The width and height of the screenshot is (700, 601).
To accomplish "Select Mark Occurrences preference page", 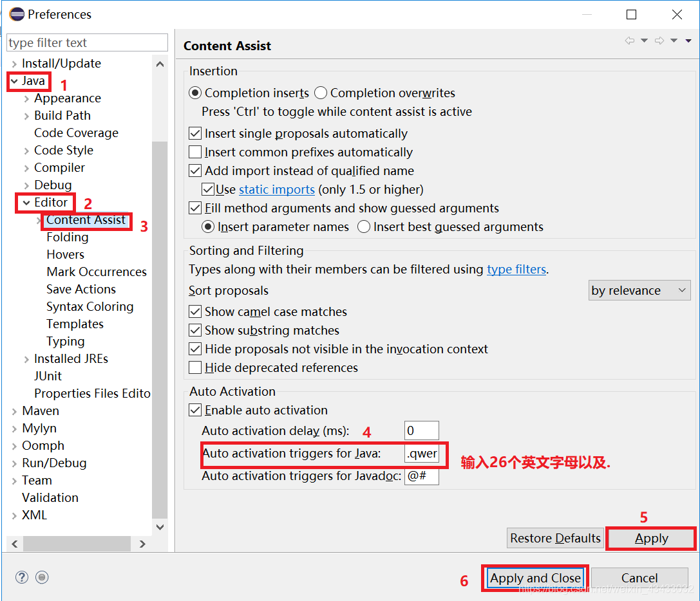I will [97, 272].
